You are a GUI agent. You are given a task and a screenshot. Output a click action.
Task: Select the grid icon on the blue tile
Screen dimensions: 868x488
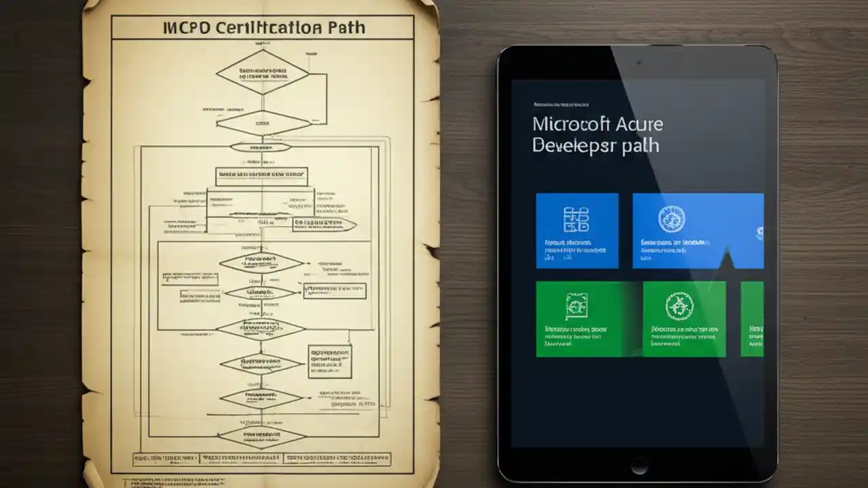[x=577, y=220]
